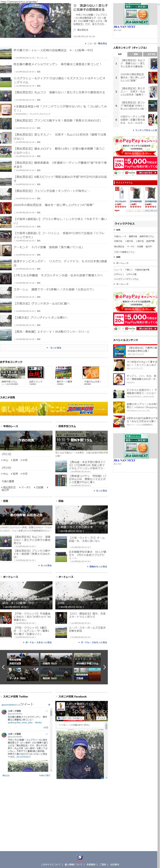
Task: Select the 一週間 ranking tab
Action: [x=135, y=54]
